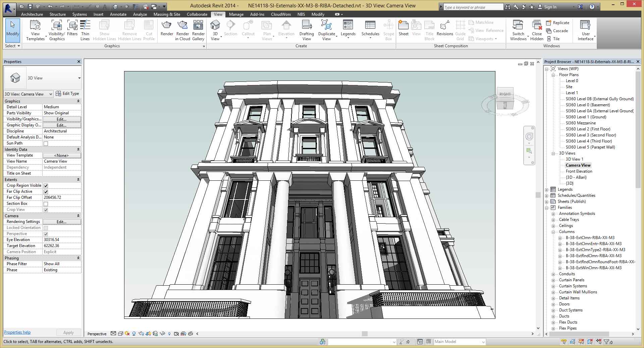Open the Sun Path icon in view controls

pyautogui.click(x=127, y=334)
